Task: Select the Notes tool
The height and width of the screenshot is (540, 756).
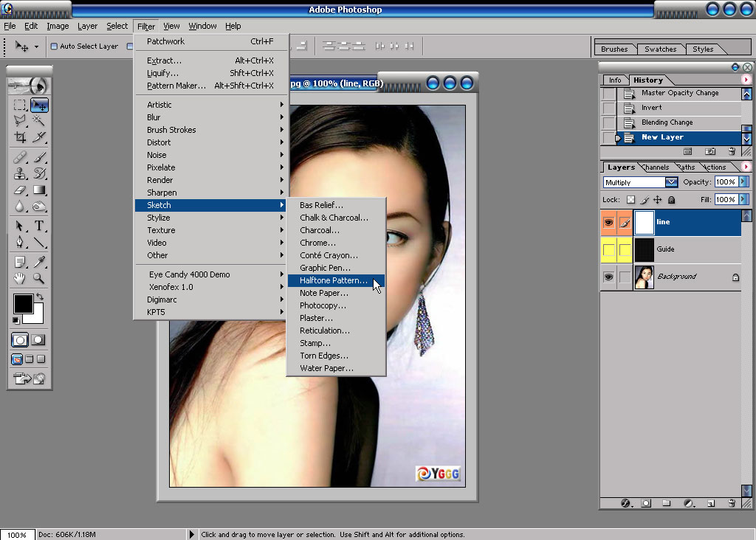Action: (x=19, y=262)
